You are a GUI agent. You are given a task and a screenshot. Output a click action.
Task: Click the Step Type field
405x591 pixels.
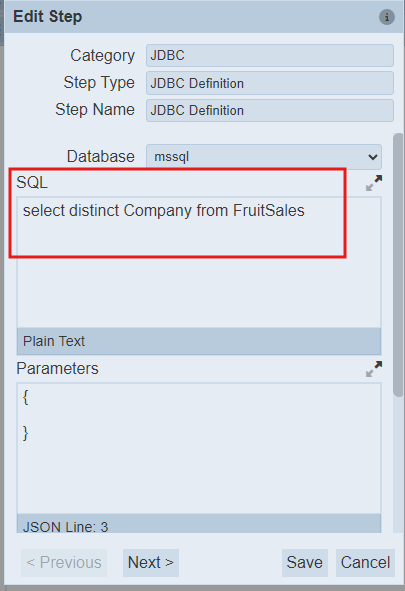pos(270,83)
